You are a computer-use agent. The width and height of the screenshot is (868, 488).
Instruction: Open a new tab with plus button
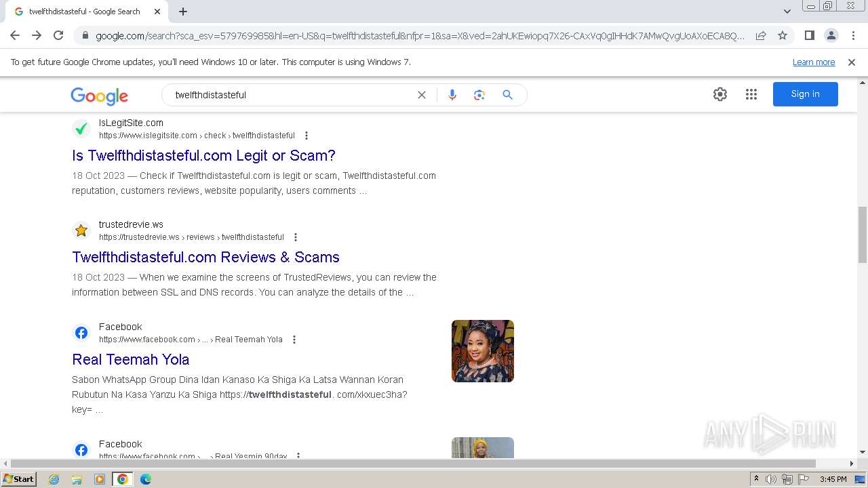(x=183, y=12)
